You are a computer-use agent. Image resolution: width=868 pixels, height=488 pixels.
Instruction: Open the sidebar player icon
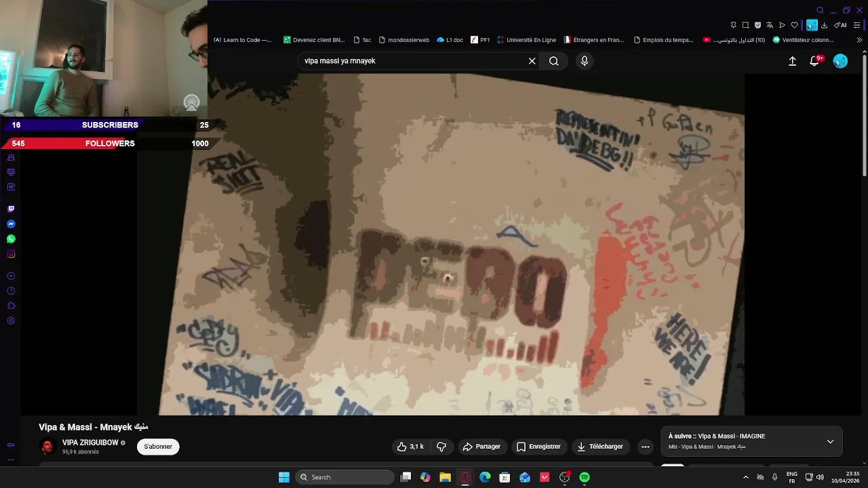pos(11,276)
